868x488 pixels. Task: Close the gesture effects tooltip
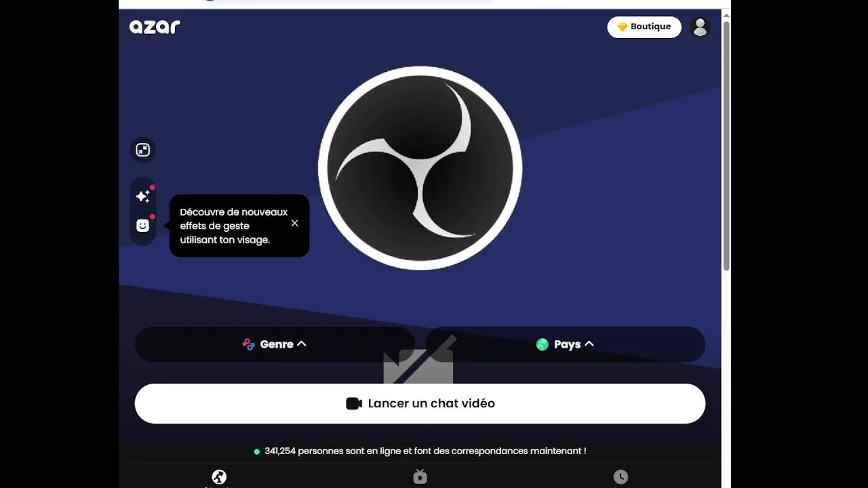pyautogui.click(x=294, y=223)
